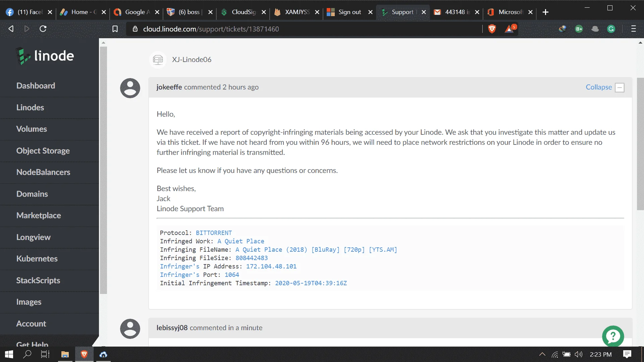
Task: Click the file size value 808442483
Action: coord(252,258)
